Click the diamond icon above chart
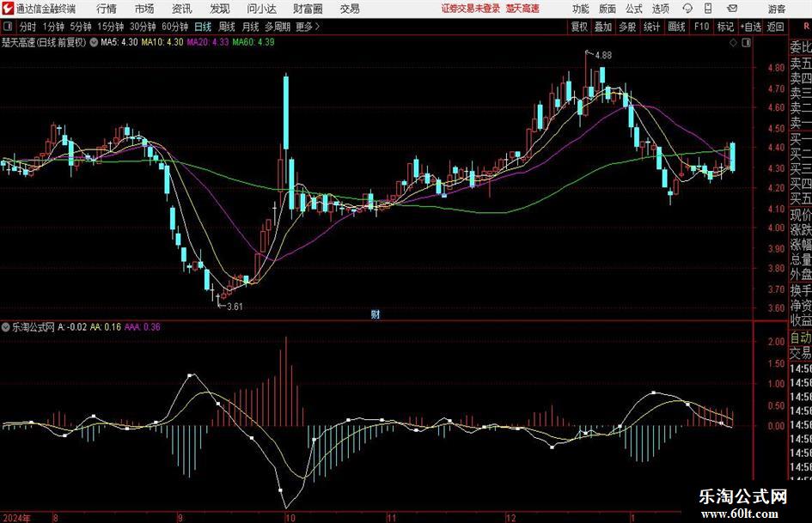The width and height of the screenshot is (812, 523). (733, 43)
